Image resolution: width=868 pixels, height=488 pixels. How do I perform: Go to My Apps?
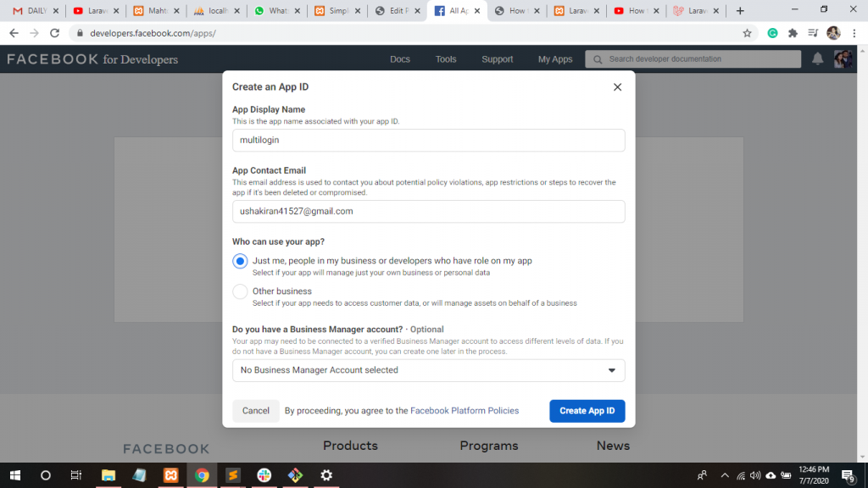[555, 59]
